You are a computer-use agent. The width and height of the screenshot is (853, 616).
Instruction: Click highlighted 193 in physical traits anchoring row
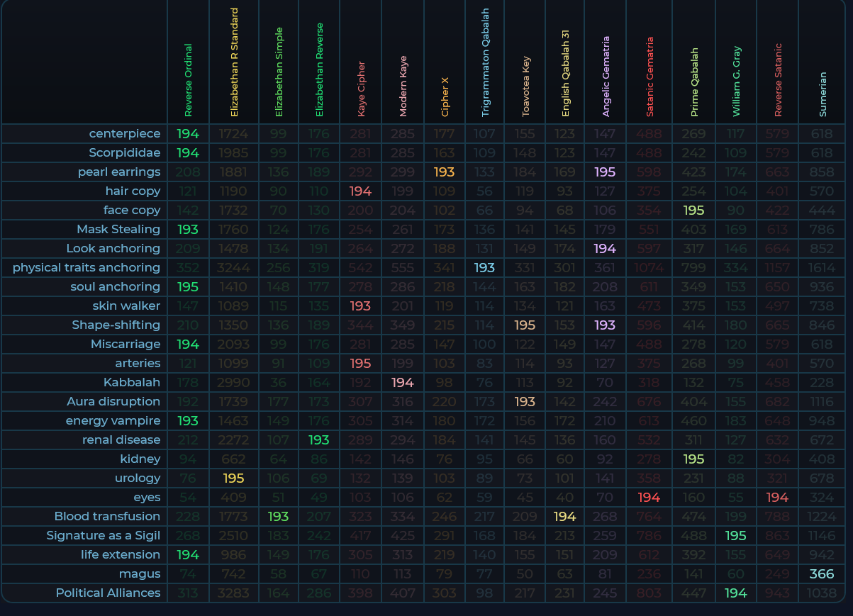tap(484, 268)
